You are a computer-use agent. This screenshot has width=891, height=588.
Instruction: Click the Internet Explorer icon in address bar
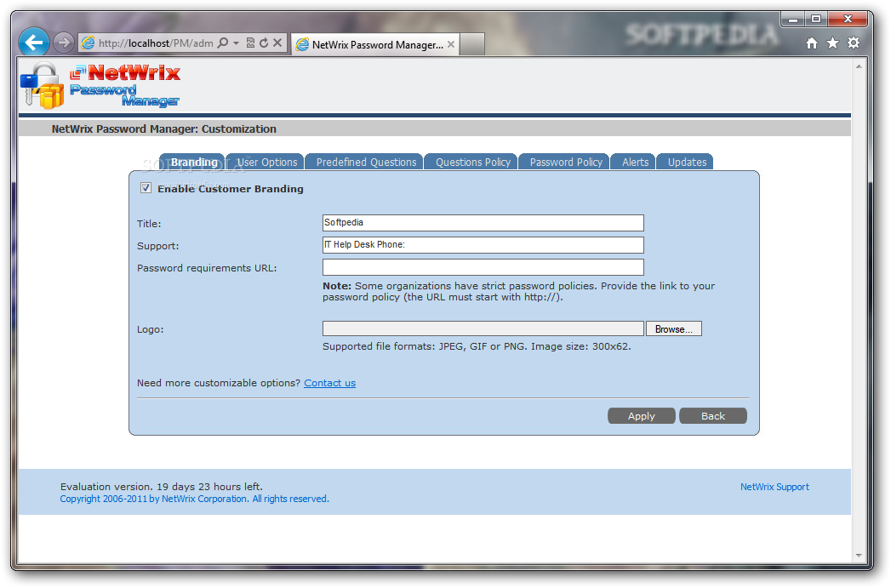tap(88, 43)
